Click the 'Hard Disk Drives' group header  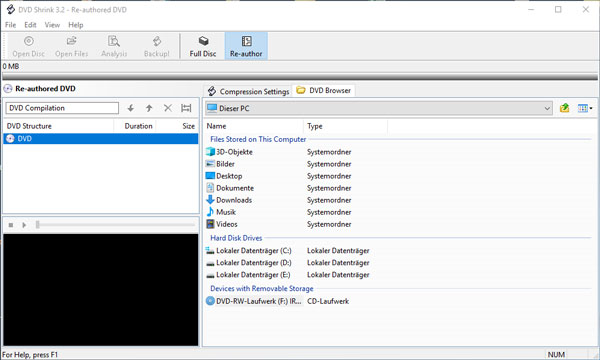(236, 238)
